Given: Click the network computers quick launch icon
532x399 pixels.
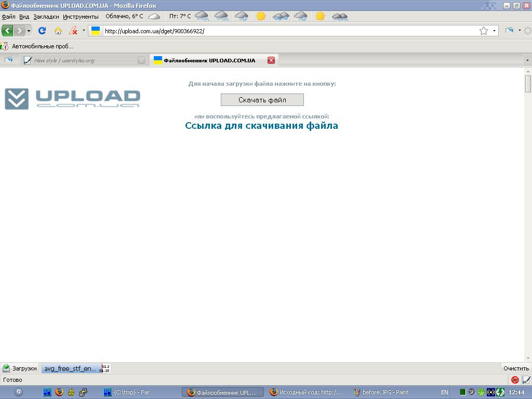Looking at the screenshot, I should (x=83, y=392).
